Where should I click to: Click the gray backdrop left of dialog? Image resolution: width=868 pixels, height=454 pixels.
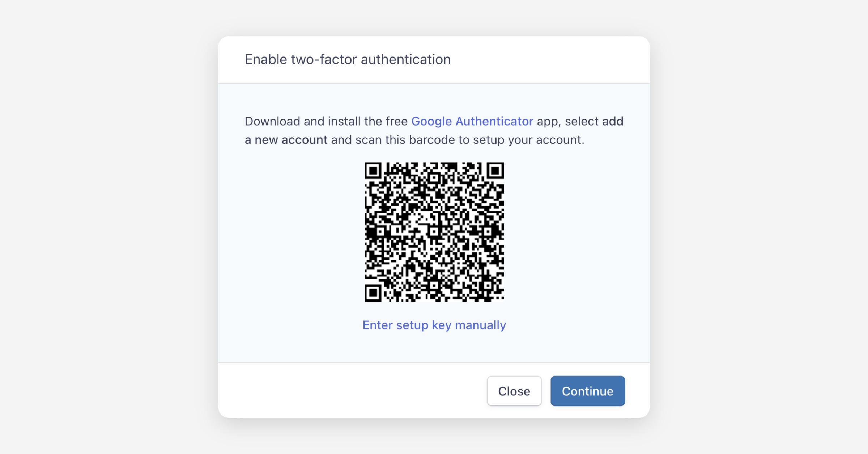coord(109,227)
